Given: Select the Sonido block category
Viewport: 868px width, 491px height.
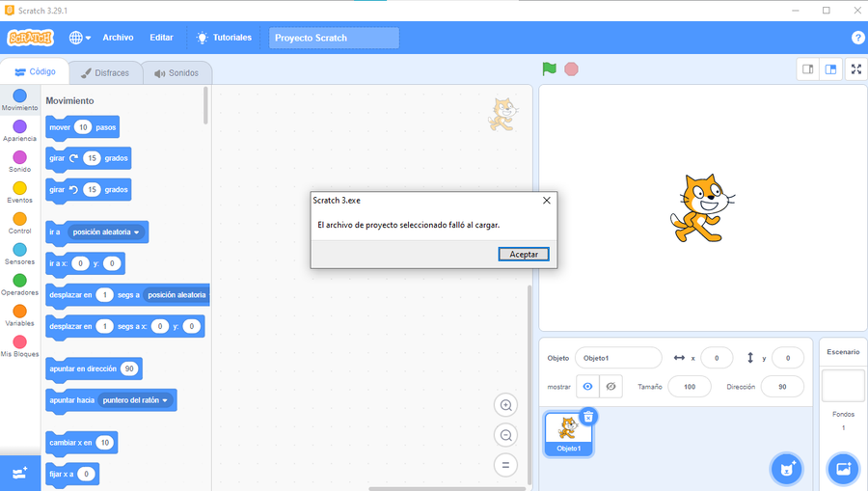Looking at the screenshot, I should coord(20,161).
